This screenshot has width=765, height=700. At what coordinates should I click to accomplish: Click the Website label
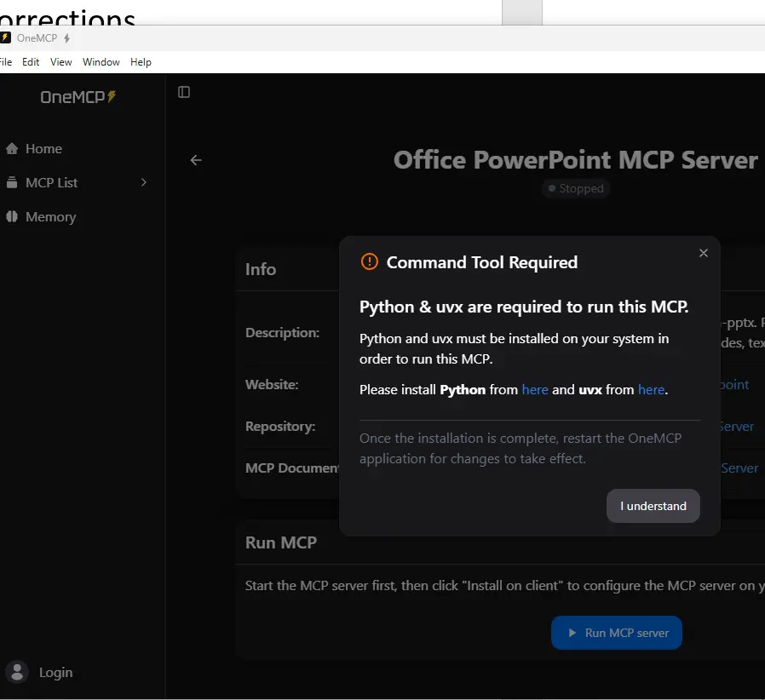click(x=272, y=384)
